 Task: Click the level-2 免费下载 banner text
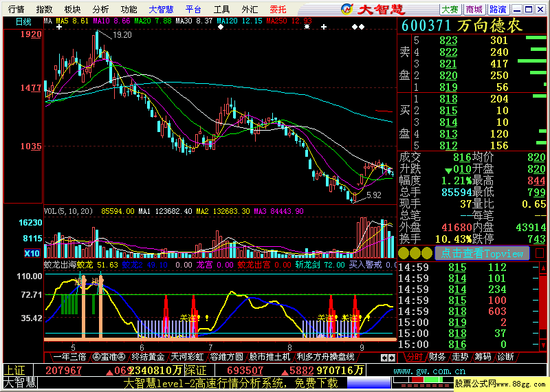[231, 383]
